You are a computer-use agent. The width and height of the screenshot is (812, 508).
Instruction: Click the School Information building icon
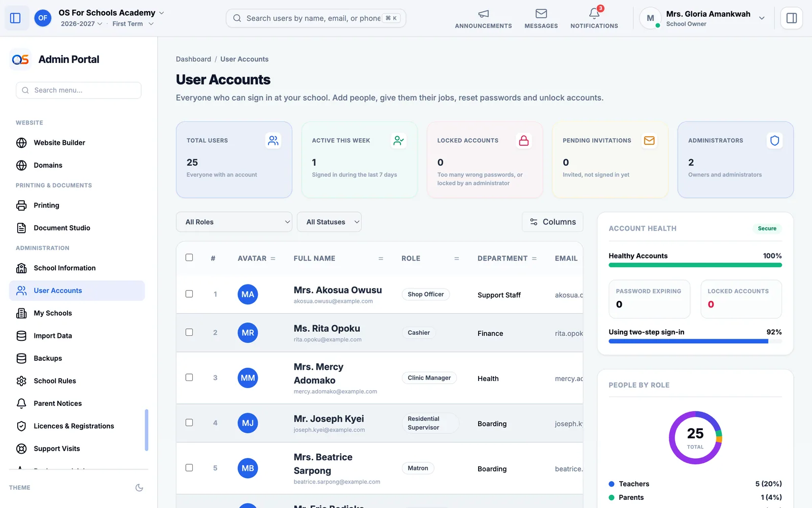coord(21,268)
